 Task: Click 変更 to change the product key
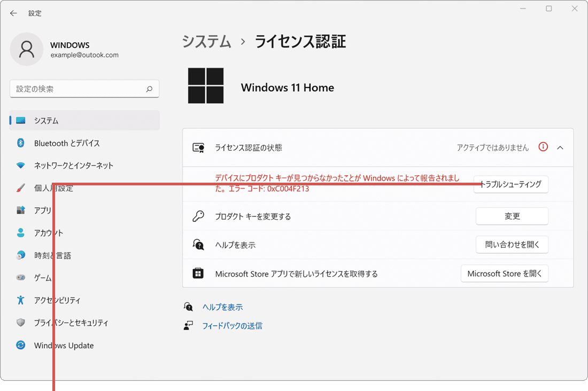(512, 216)
